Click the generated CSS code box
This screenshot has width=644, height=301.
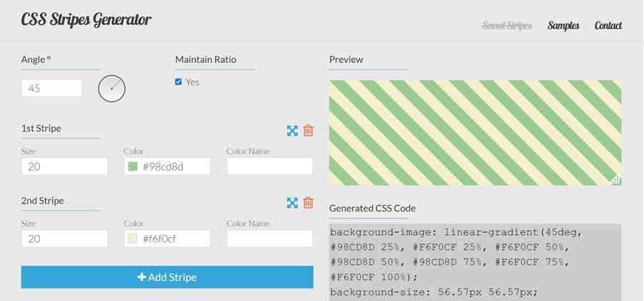coord(474,262)
